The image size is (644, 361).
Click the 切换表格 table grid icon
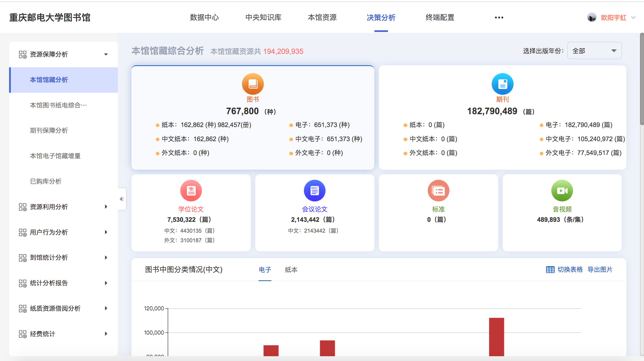pyautogui.click(x=550, y=269)
